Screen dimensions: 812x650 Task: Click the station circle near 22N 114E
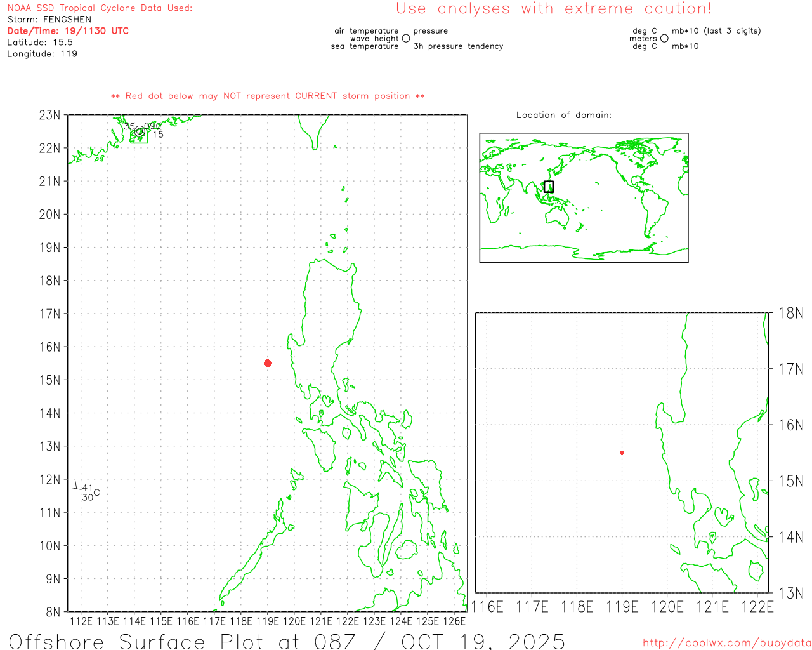(x=140, y=131)
